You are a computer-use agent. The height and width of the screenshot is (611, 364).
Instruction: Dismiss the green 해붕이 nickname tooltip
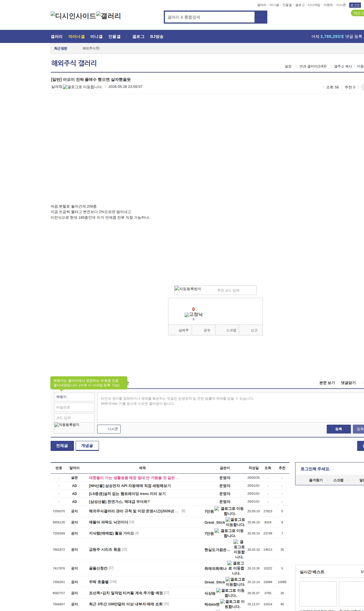89,383
